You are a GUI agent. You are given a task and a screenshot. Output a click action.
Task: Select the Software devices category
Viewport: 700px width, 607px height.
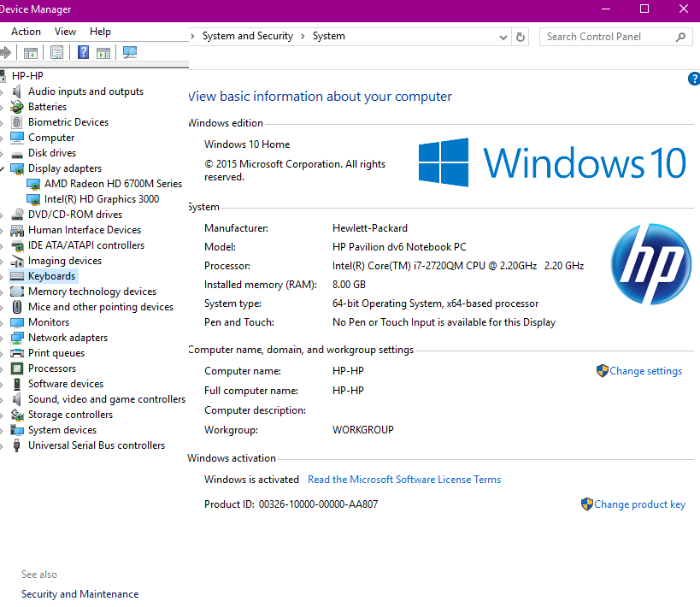point(66,384)
